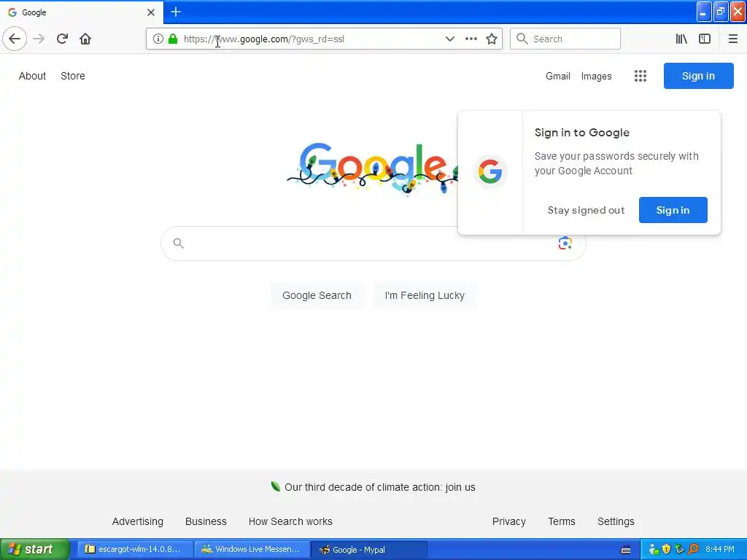This screenshot has width=747, height=560.
Task: Click the on-screen keyboard taskbar icon
Action: pyautogui.click(x=626, y=550)
